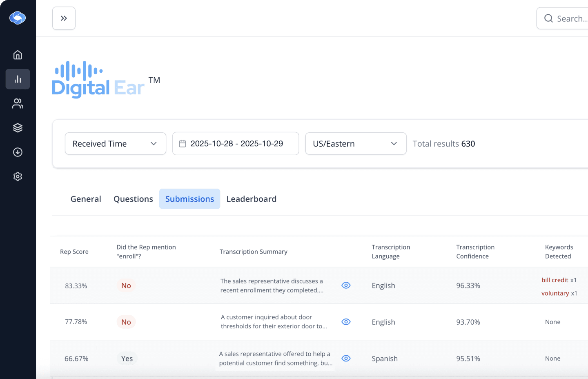Viewport: 588px width, 379px height.
Task: Click the summary starting 'A customer inquired about door'
Action: (x=274, y=322)
